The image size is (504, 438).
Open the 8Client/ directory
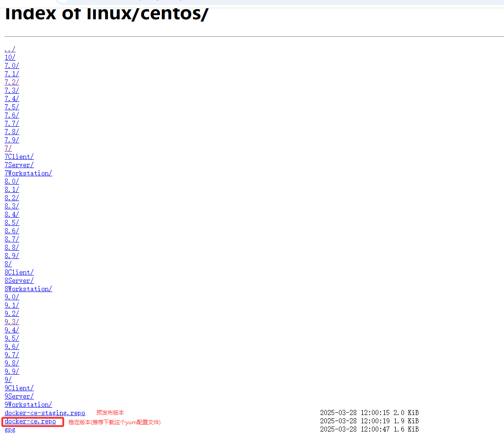click(19, 272)
